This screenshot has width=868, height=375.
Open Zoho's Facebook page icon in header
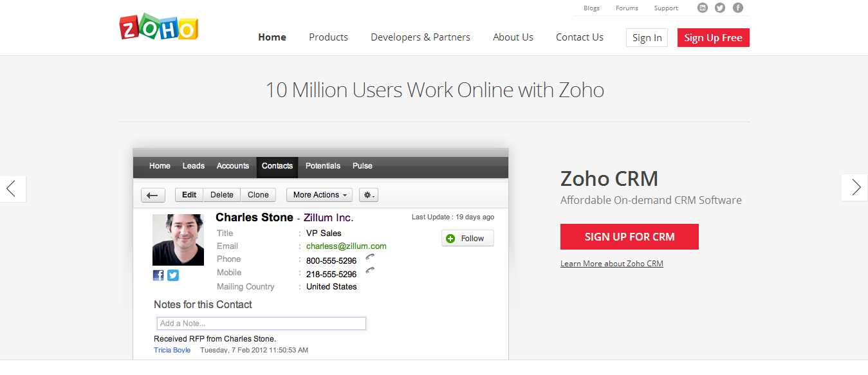tap(738, 8)
